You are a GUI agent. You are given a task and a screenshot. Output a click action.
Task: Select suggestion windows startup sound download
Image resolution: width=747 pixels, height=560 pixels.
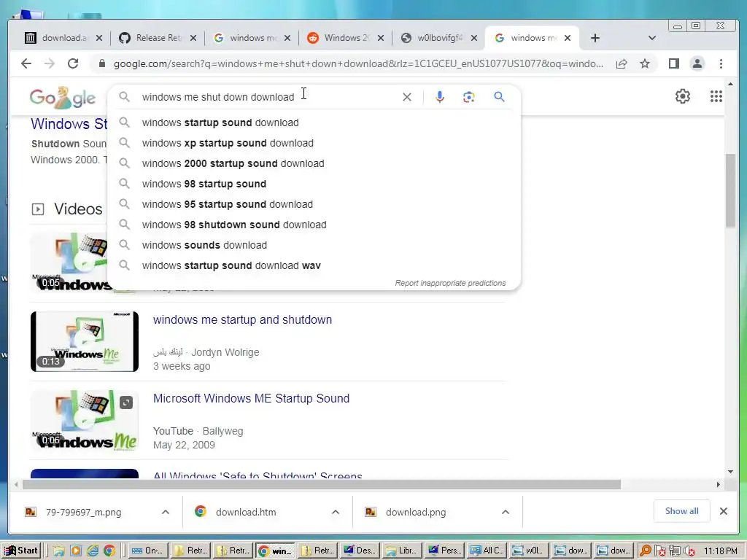(314, 122)
